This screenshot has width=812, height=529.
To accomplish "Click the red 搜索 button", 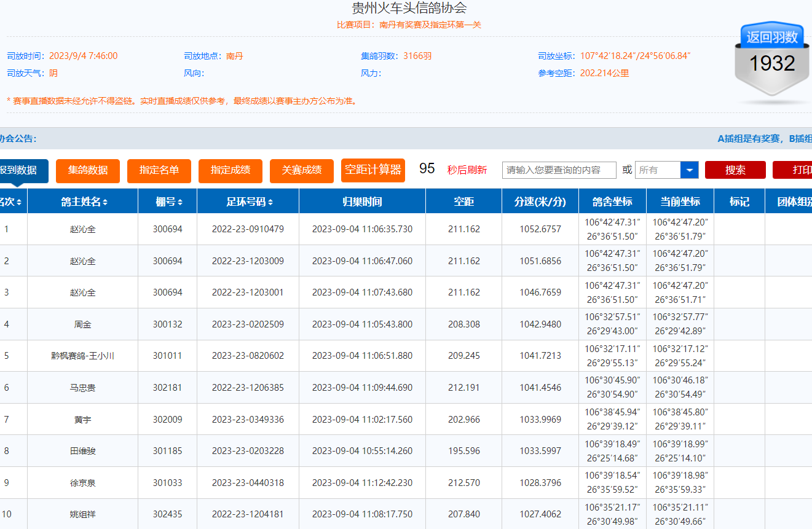I will 735,170.
